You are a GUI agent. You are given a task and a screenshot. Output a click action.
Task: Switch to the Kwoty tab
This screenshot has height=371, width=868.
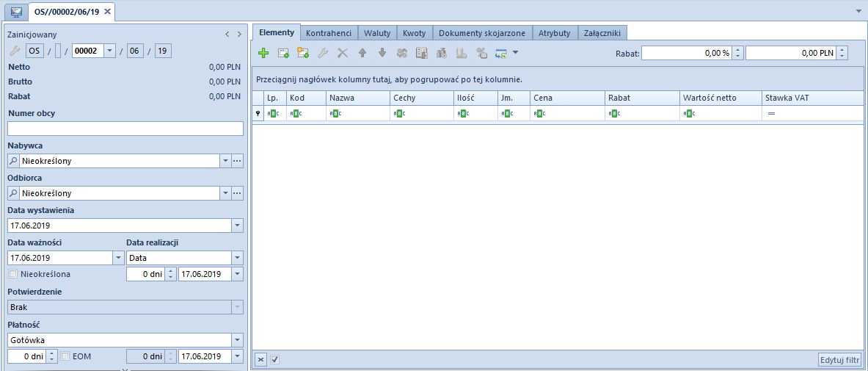click(x=414, y=33)
